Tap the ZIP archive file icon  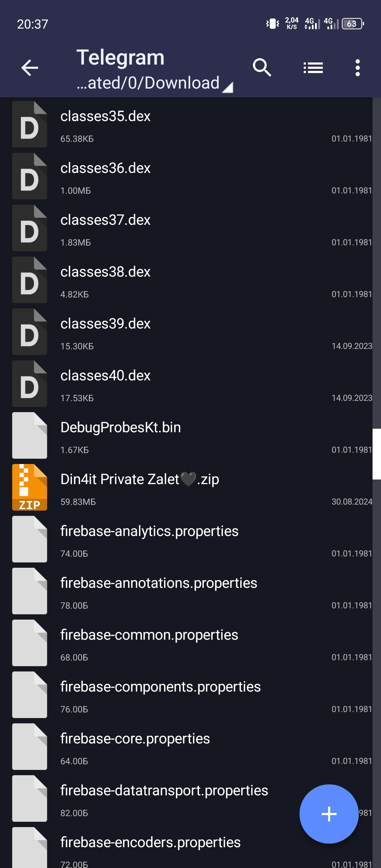[30, 487]
